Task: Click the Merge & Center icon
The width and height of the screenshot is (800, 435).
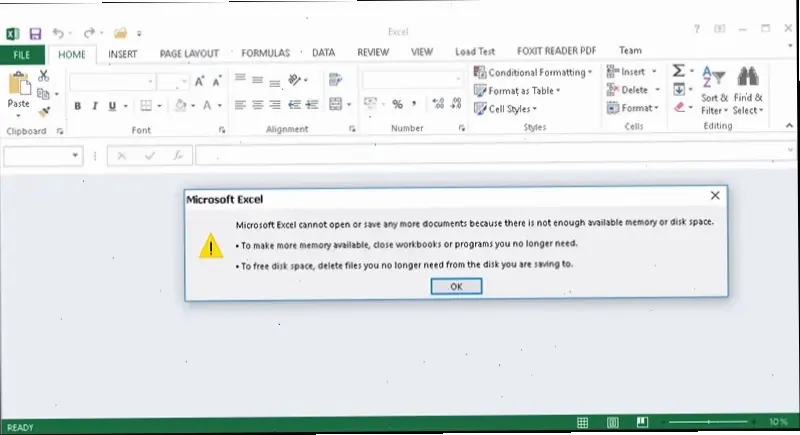Action: pyautogui.click(x=335, y=104)
